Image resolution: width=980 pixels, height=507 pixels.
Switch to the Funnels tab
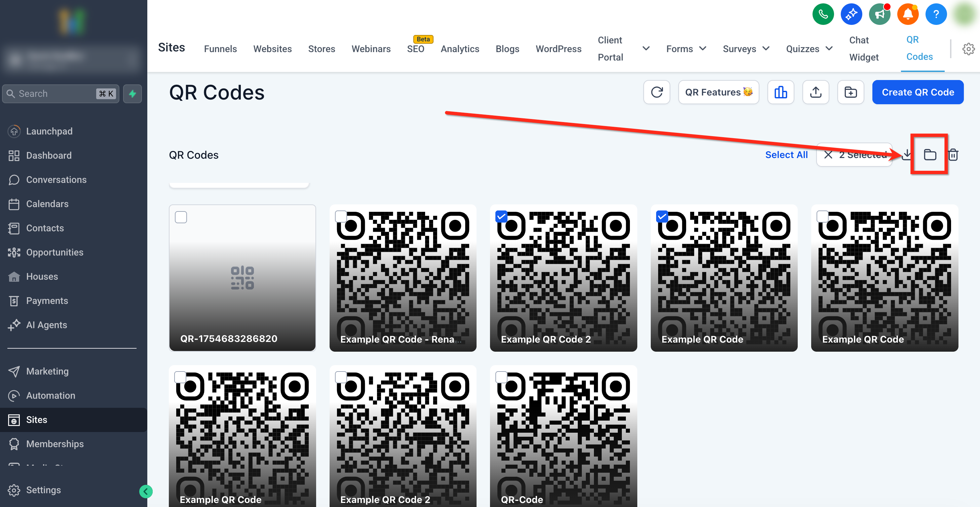[220, 49]
